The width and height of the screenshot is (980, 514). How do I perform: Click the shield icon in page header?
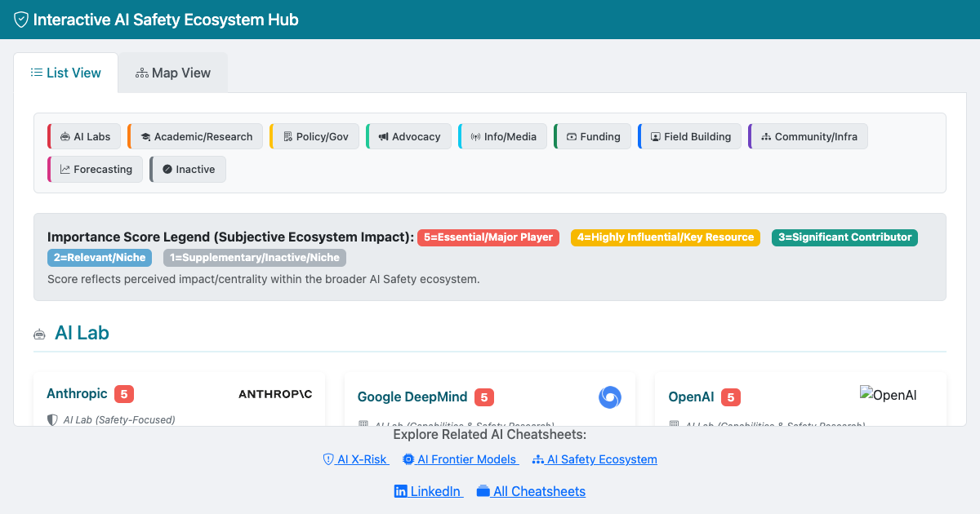tap(21, 20)
